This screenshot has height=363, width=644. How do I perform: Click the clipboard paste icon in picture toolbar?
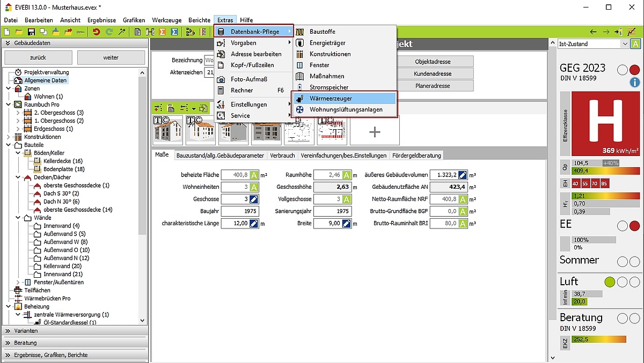point(171,108)
